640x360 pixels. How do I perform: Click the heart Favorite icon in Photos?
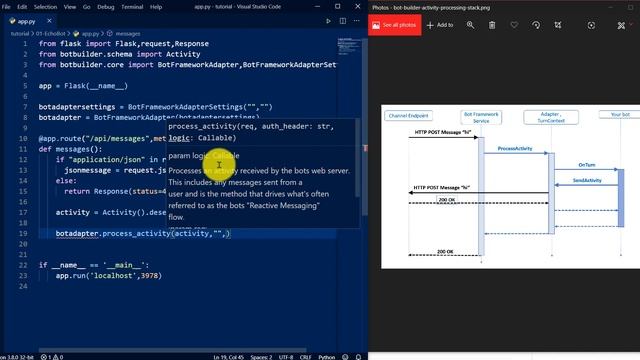pyautogui.click(x=514, y=25)
